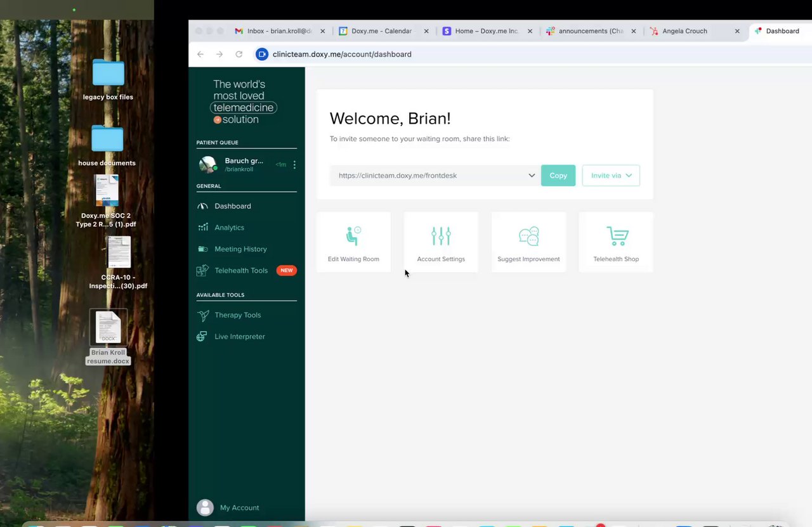Select Brian Kroll resume.docx on desktop
Image resolution: width=812 pixels, height=527 pixels.
108,337
